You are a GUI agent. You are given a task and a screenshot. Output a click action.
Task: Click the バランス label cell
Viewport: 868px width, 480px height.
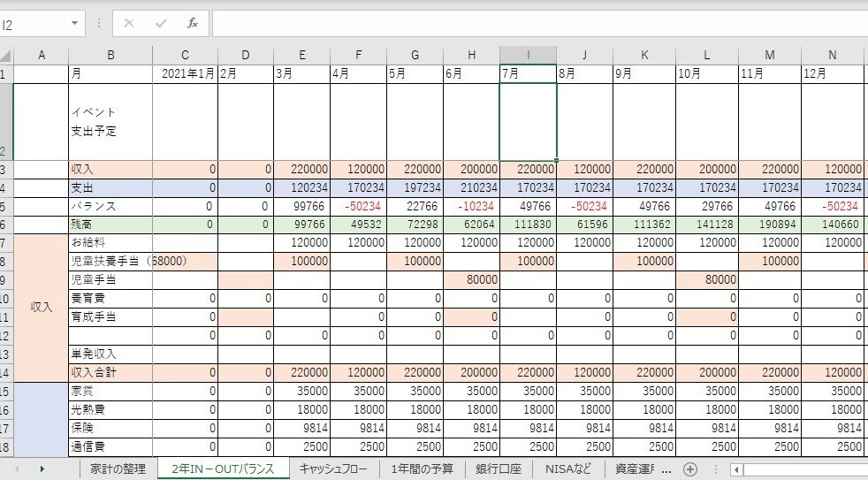pyautogui.click(x=110, y=206)
